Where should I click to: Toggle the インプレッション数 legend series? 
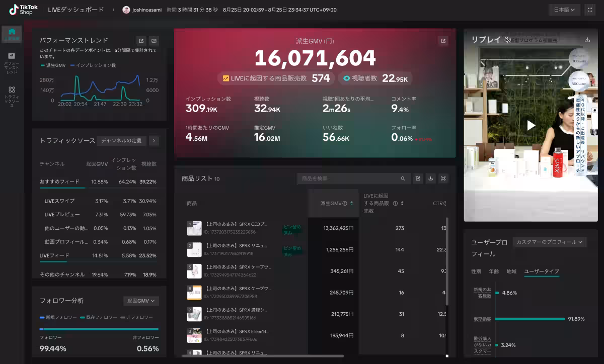point(93,65)
